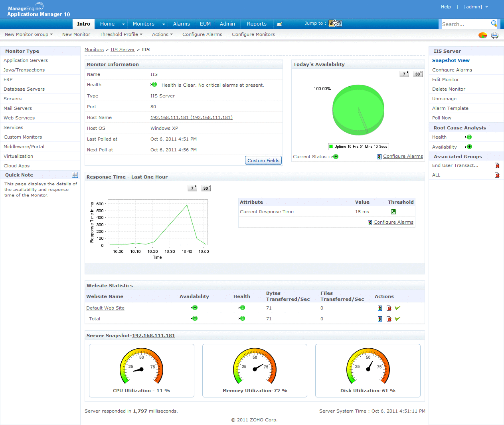Open the Quick Note editor icon
Viewport: 504px width, 425px height.
point(75,175)
